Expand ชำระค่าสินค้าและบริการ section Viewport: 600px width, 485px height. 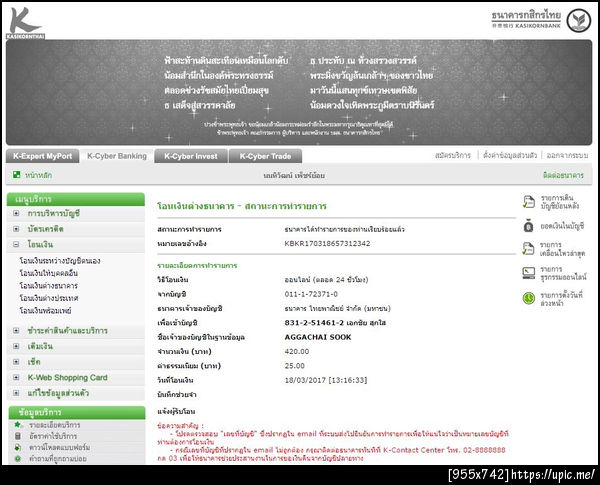tap(16, 330)
